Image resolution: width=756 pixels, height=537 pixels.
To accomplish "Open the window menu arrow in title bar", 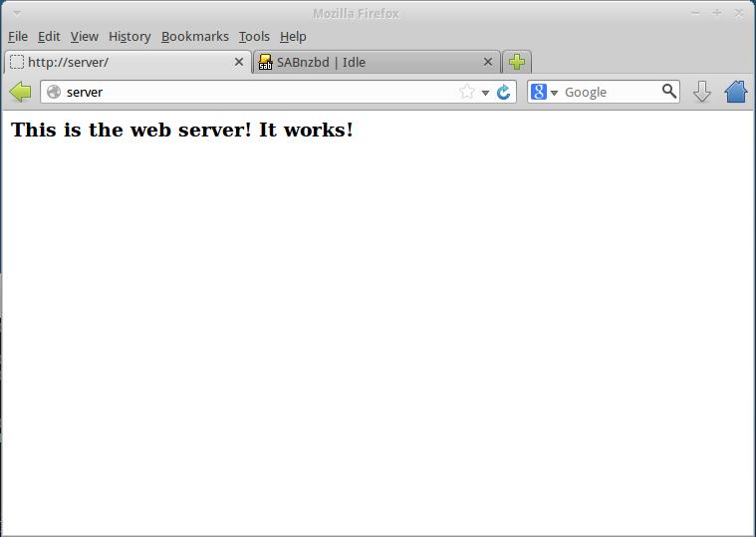I will pos(16,13).
